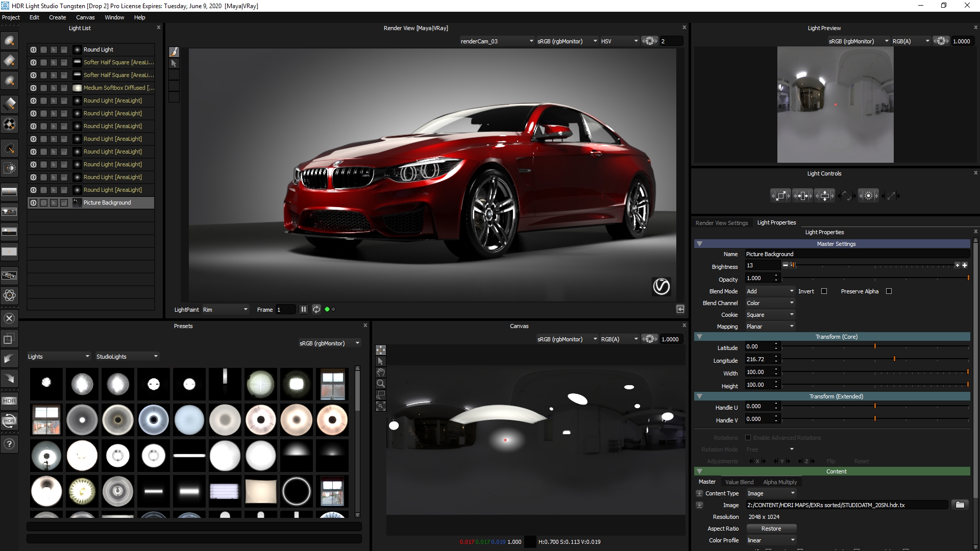
Task: Open the Create menu
Action: pyautogui.click(x=57, y=17)
